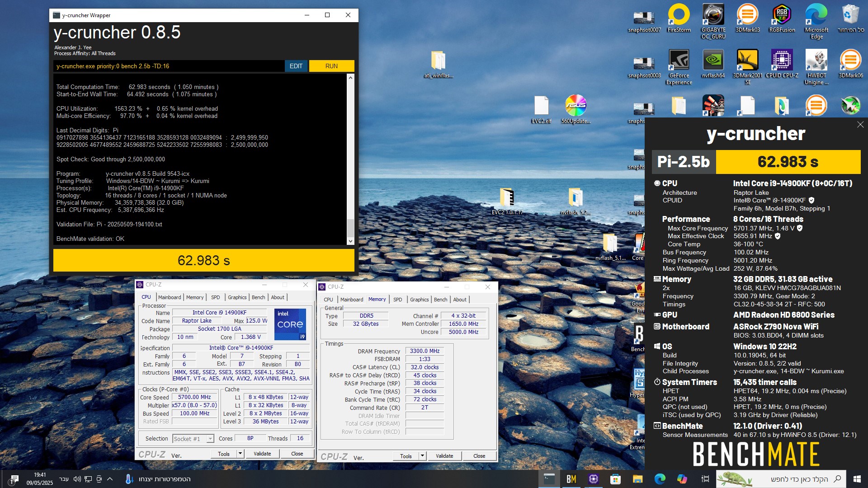
Task: Open the 3DMark03 desktop shortcut
Action: pyautogui.click(x=747, y=18)
